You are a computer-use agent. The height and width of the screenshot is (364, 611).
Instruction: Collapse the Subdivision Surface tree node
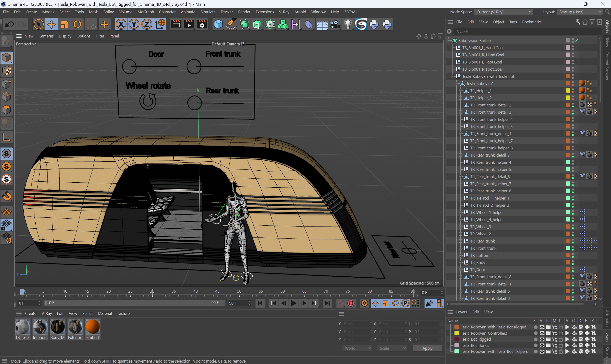point(449,40)
